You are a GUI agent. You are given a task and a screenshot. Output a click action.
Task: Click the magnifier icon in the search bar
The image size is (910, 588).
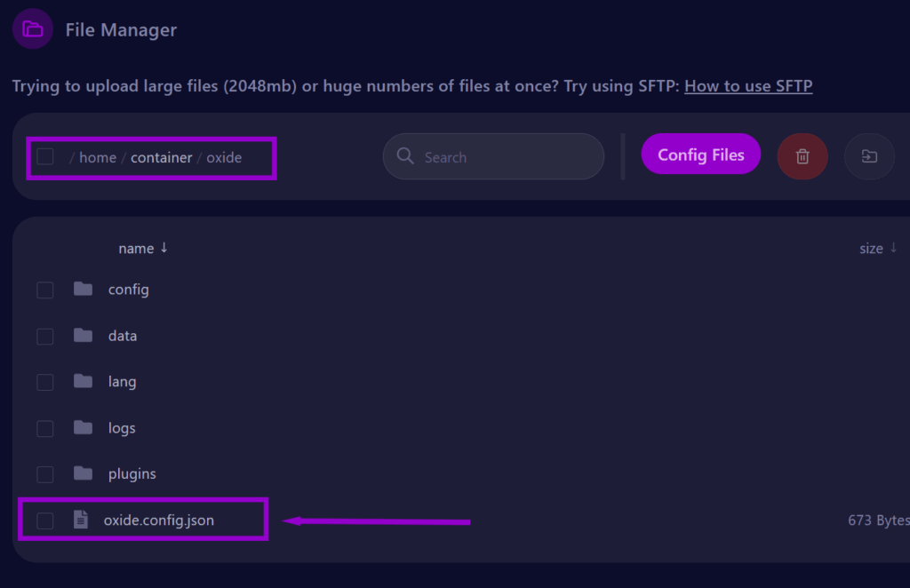[405, 156]
